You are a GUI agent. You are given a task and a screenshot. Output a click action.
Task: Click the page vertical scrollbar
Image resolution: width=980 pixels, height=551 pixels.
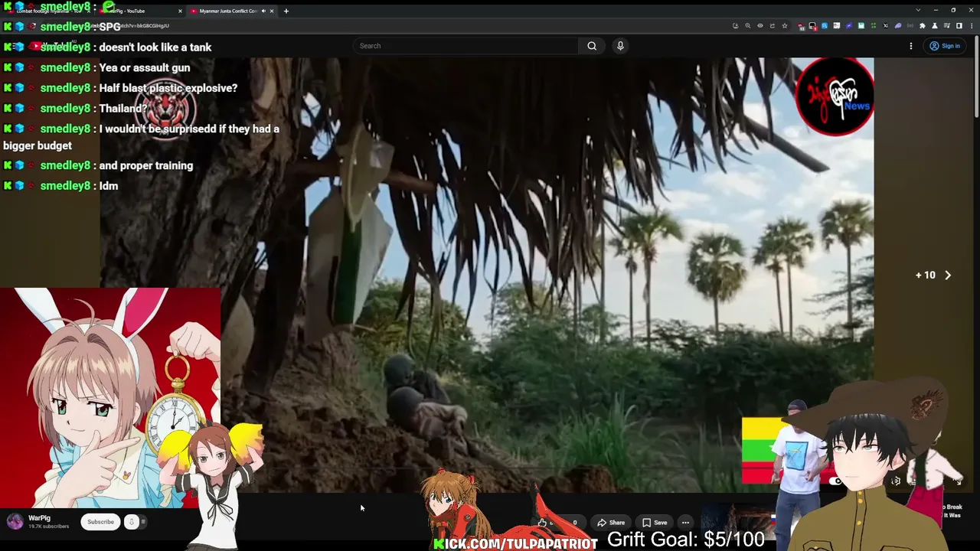976,77
